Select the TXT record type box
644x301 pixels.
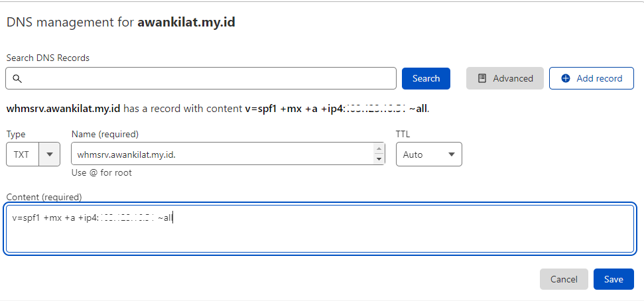(x=23, y=154)
